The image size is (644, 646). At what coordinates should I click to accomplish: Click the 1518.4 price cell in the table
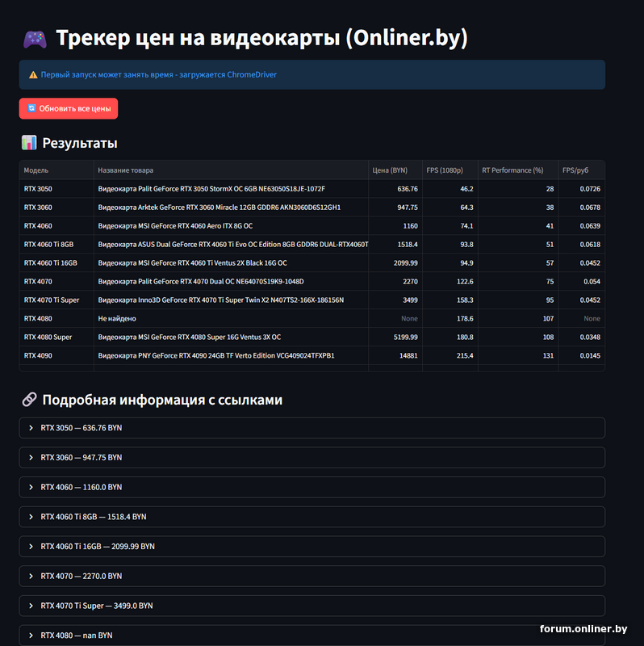coord(395,245)
